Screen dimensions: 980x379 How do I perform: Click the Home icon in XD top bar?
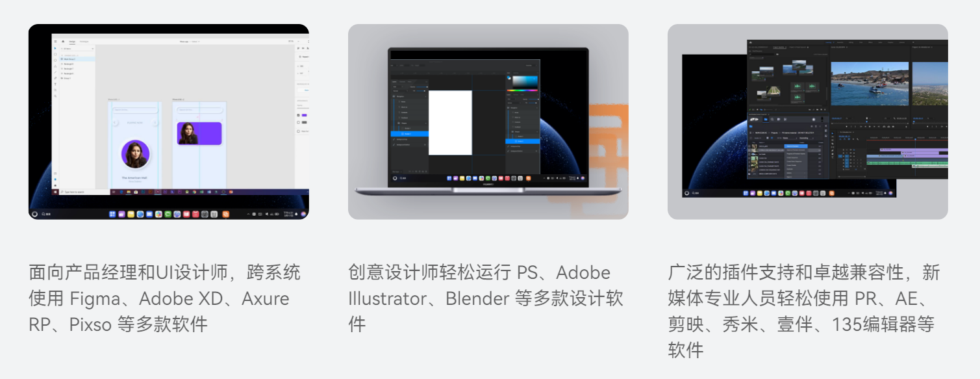tap(63, 42)
